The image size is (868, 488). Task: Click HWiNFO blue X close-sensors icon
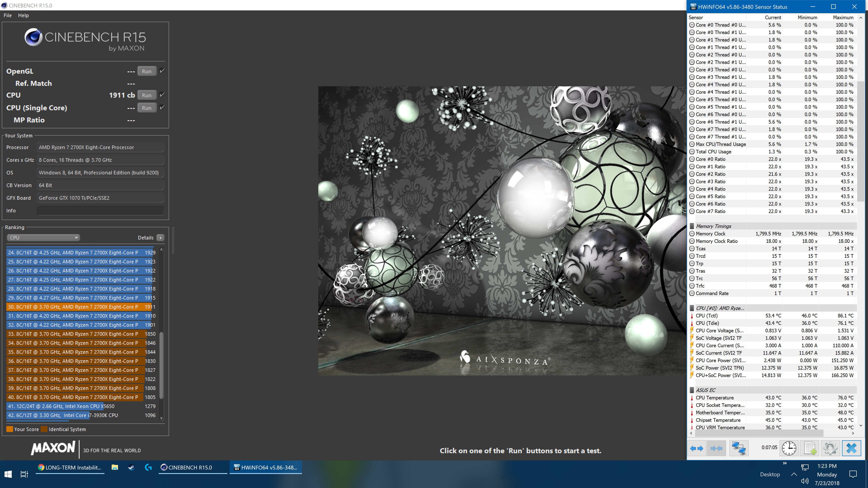[x=851, y=448]
